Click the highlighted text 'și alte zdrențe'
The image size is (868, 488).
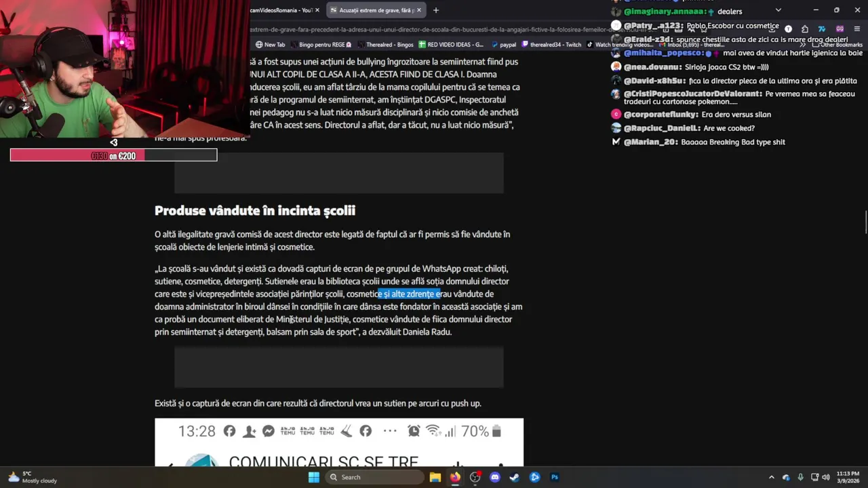click(410, 294)
